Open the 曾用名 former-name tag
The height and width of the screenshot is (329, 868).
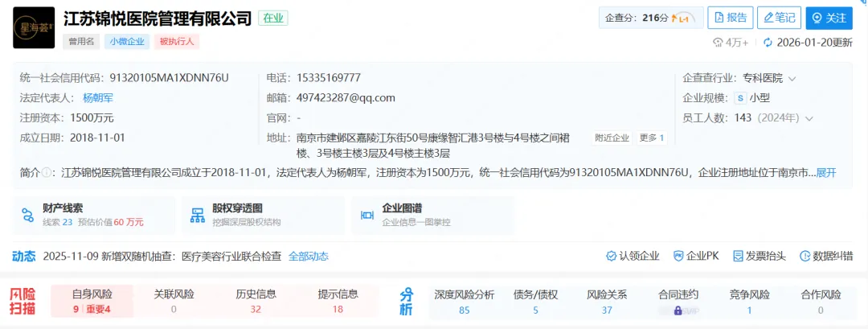tap(81, 42)
